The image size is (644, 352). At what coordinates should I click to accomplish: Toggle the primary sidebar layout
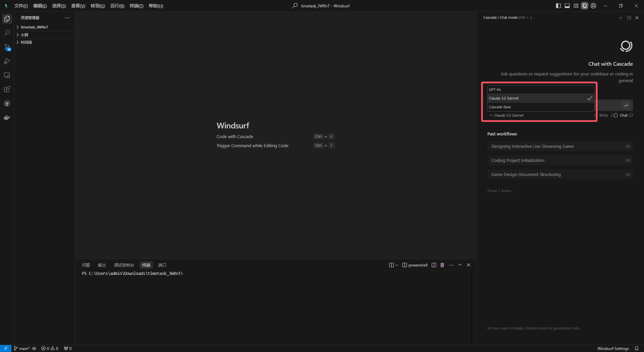[x=558, y=6]
